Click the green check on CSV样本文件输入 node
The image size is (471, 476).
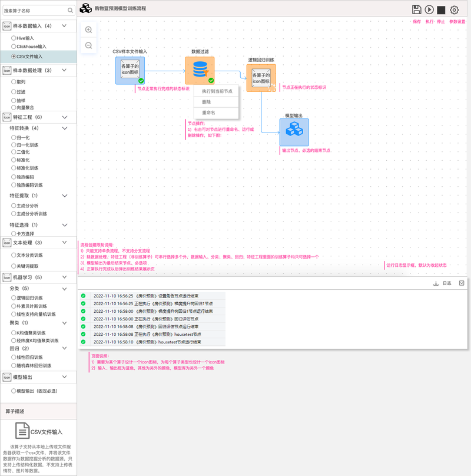coord(141,81)
